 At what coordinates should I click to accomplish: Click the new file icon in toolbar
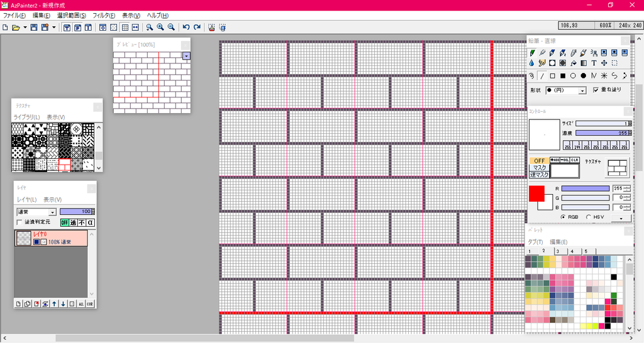pyautogui.click(x=5, y=28)
